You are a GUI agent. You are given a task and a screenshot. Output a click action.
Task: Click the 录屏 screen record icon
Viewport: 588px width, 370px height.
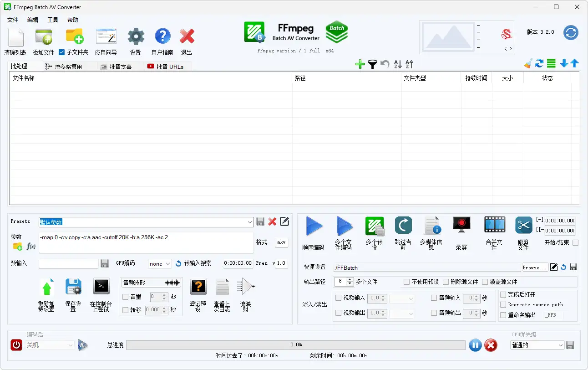tap(461, 226)
